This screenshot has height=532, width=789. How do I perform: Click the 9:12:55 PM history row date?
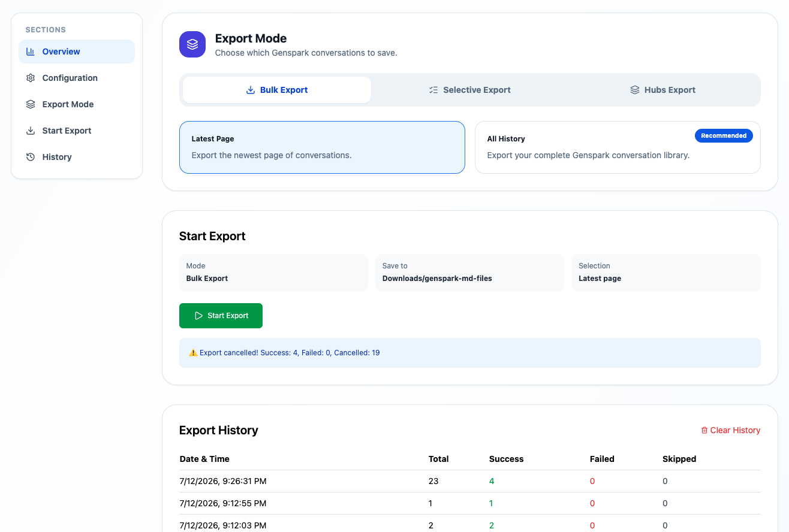[x=223, y=503]
